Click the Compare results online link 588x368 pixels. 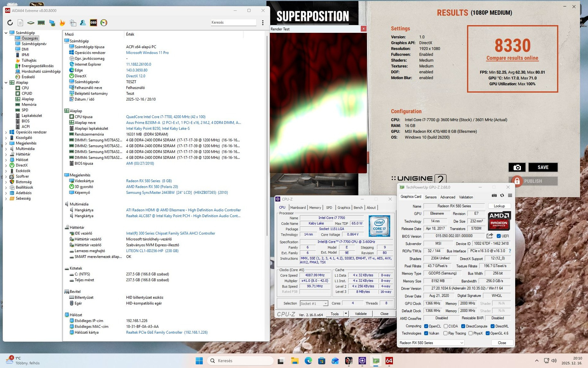click(x=512, y=58)
